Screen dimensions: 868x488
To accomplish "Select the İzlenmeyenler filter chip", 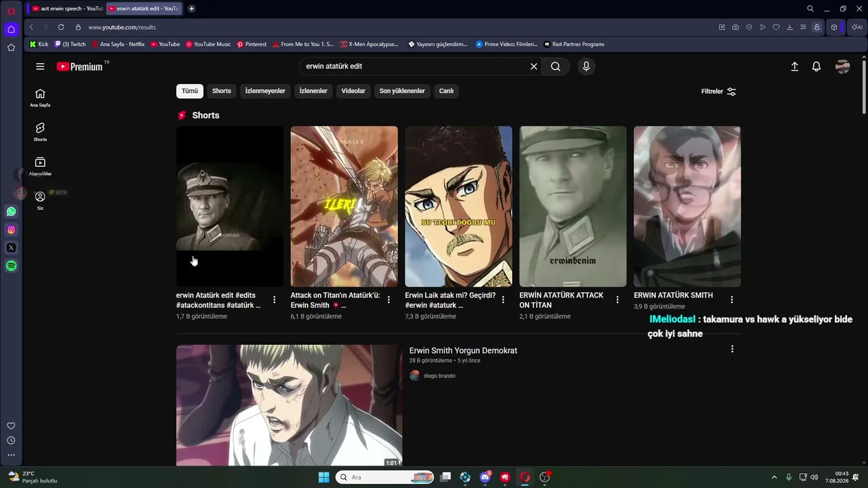I will [x=265, y=91].
